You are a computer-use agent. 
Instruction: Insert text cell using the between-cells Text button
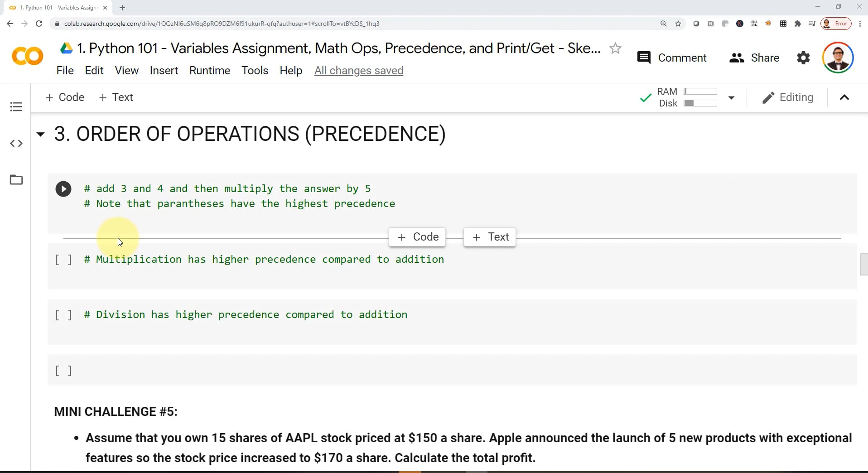point(490,237)
